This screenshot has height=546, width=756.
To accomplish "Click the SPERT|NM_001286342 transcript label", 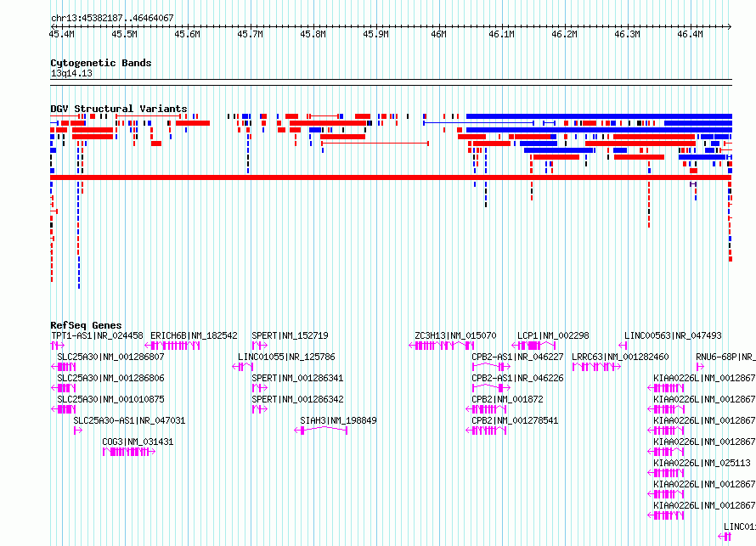I will (x=297, y=399).
